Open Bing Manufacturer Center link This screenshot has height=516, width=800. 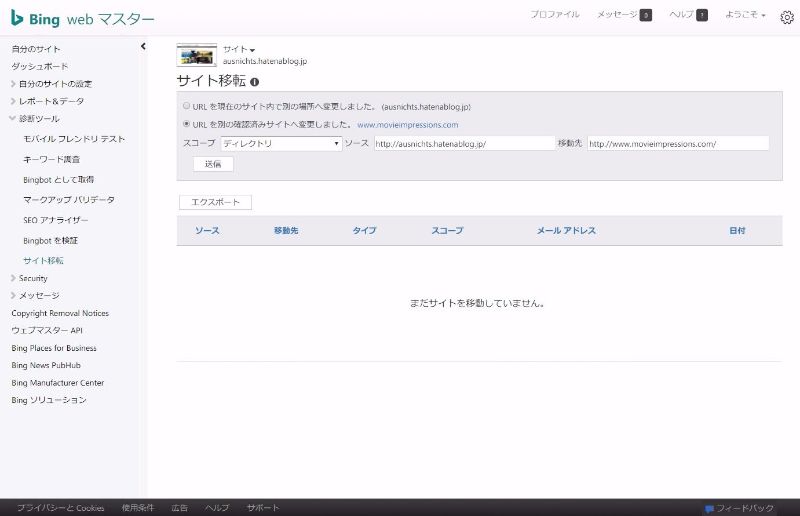[58, 383]
